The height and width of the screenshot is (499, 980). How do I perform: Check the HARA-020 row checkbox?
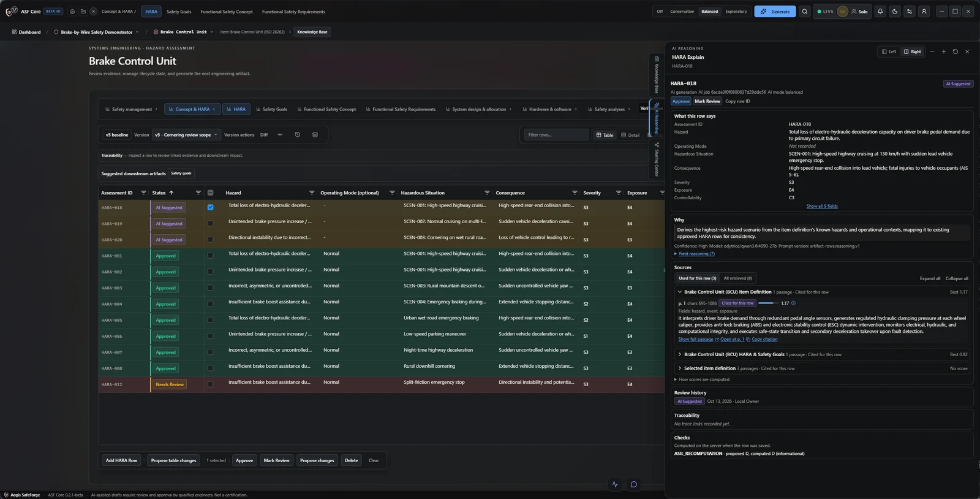[210, 239]
